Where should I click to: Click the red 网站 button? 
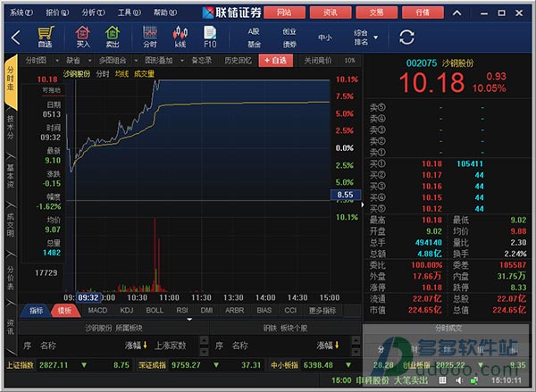[284, 13]
